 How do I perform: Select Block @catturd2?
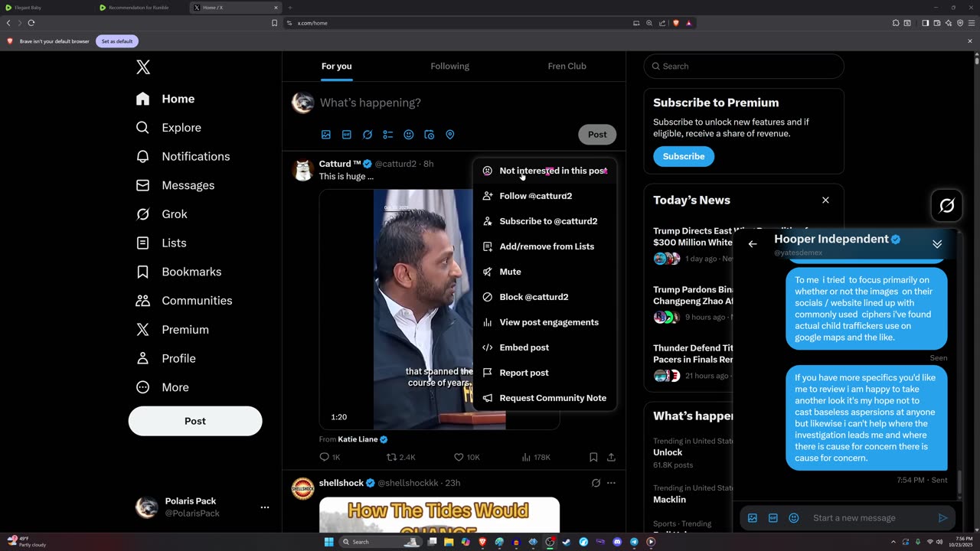coord(544,297)
